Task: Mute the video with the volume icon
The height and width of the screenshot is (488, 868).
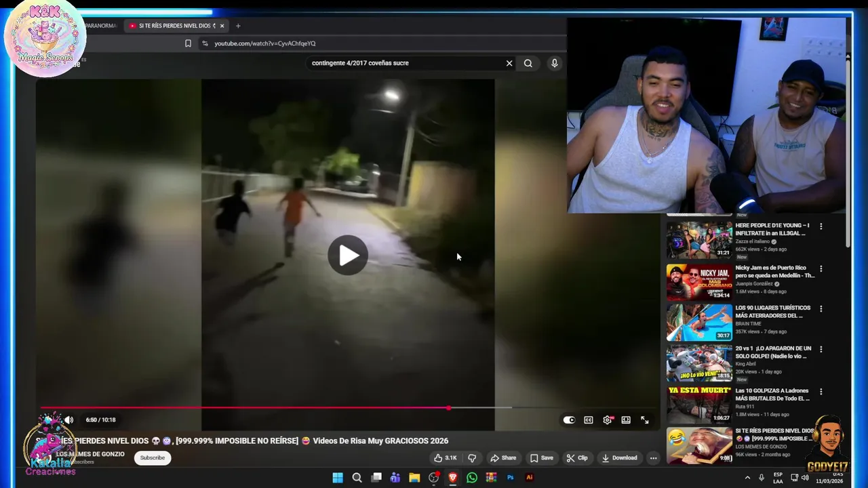Action: tap(68, 420)
